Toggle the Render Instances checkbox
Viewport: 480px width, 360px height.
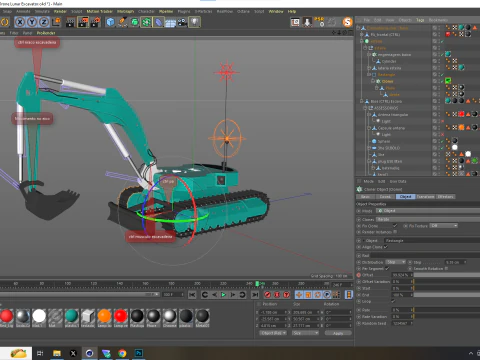[x=395, y=232]
